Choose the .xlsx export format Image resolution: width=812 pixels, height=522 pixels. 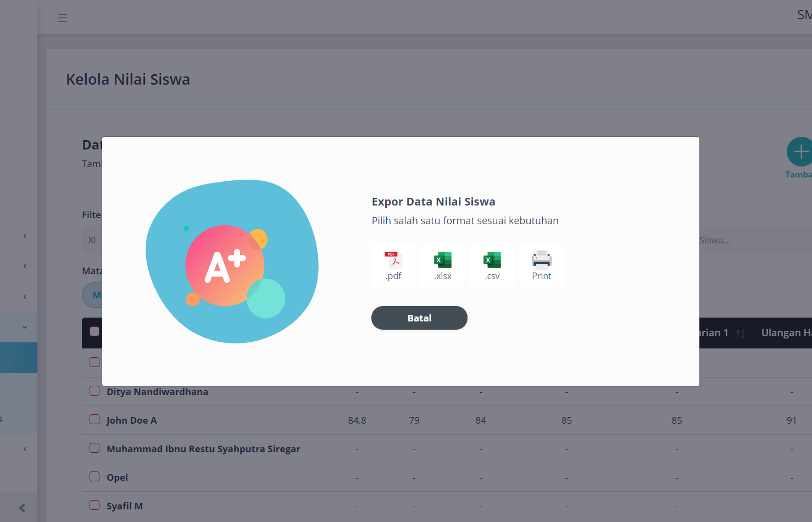[443, 266]
